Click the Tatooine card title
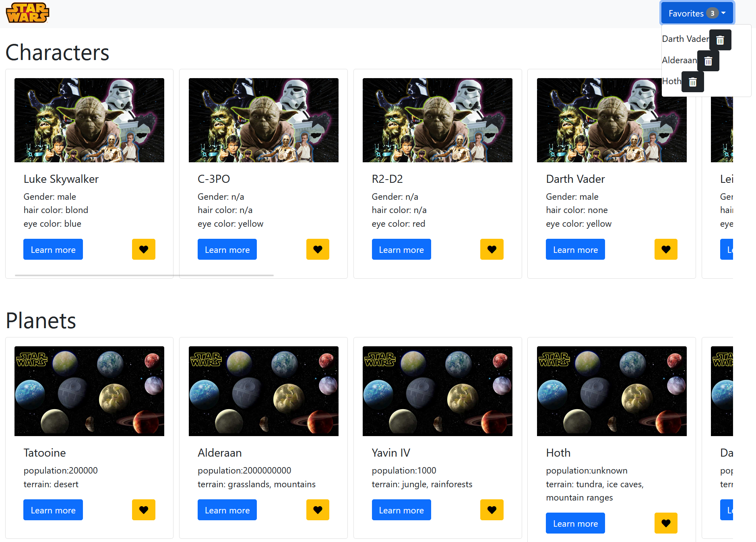 click(45, 453)
